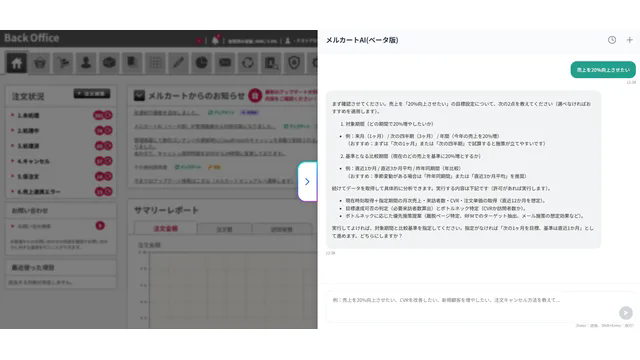Select the clock badge on 1.未処理 row

(x=108, y=116)
